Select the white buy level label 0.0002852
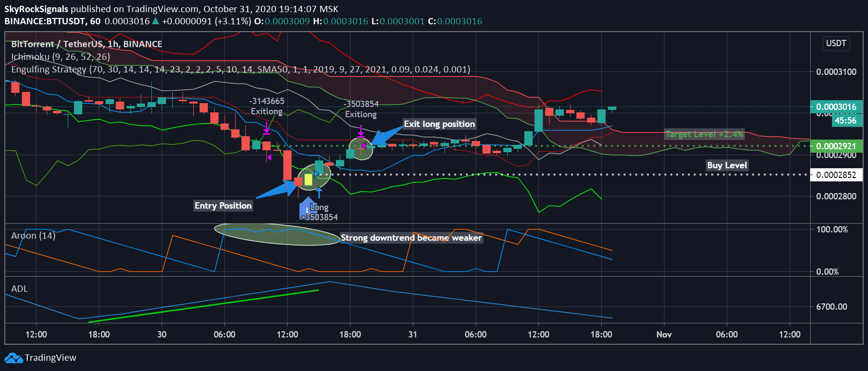Screen dimensions: 868x371 tap(836, 175)
